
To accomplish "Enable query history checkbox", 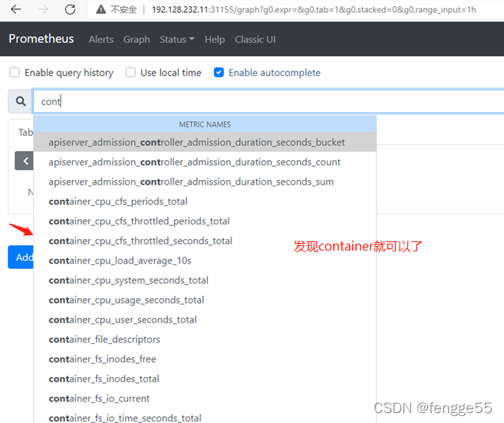I will click(15, 73).
